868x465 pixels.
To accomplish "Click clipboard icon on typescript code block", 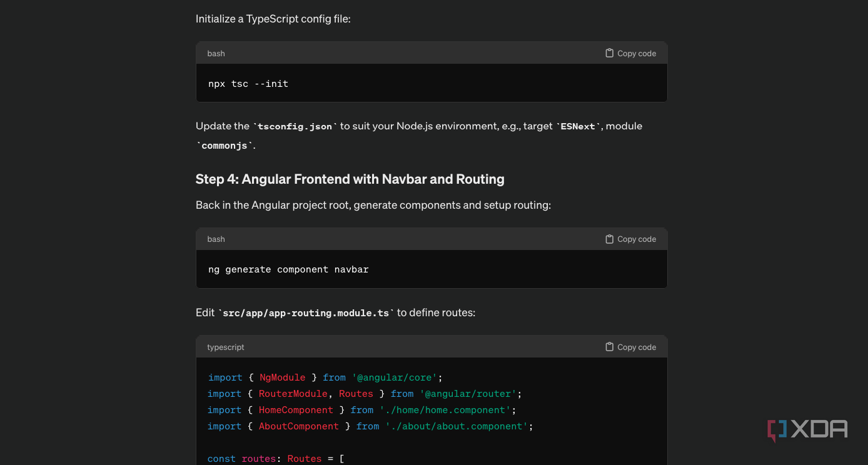I will click(x=609, y=347).
